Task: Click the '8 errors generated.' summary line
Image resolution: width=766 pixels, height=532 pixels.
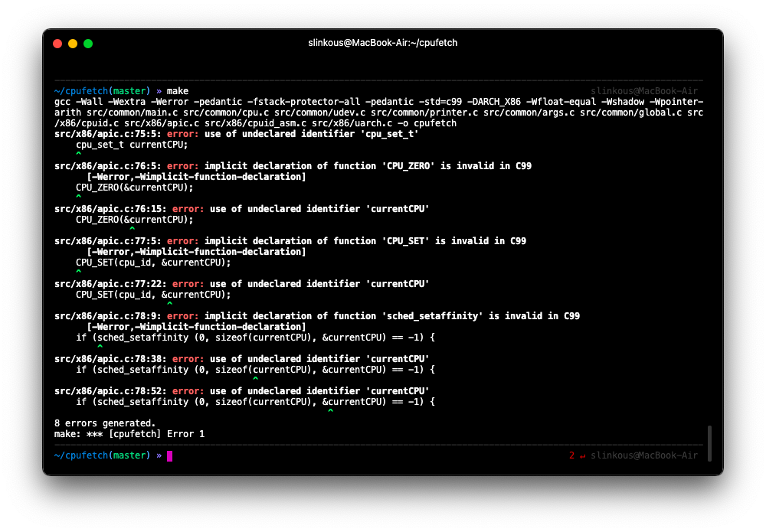Action: (x=104, y=423)
